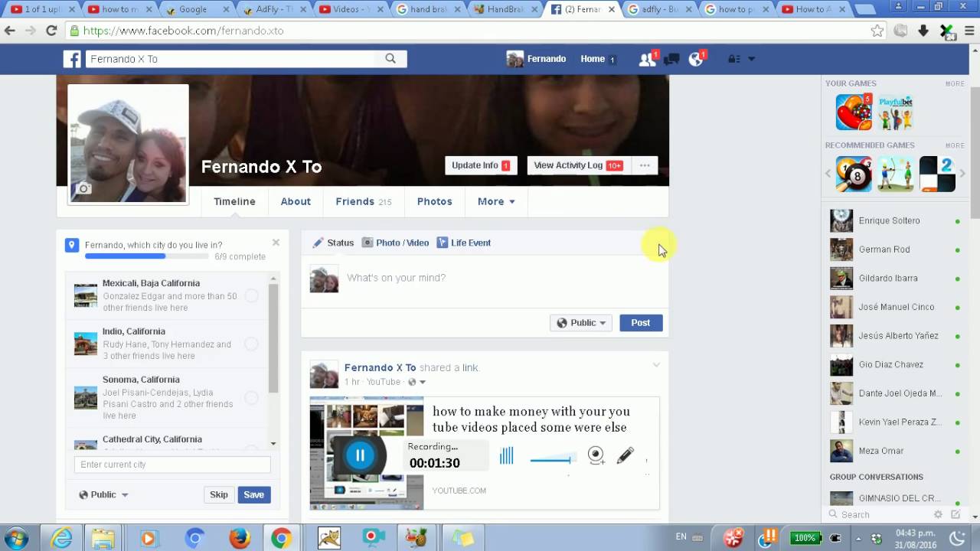Viewport: 980px width, 551px height.
Task: Click the search magnifier in Facebook bar
Action: [390, 59]
